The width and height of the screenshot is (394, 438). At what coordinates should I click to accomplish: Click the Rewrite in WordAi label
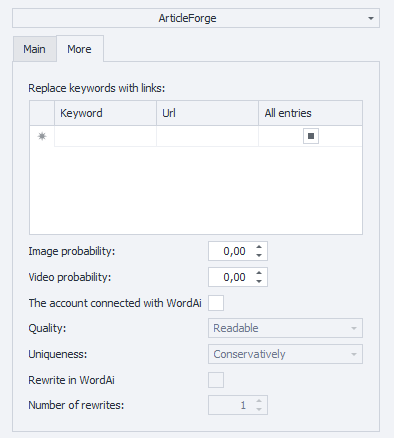pyautogui.click(x=71, y=380)
